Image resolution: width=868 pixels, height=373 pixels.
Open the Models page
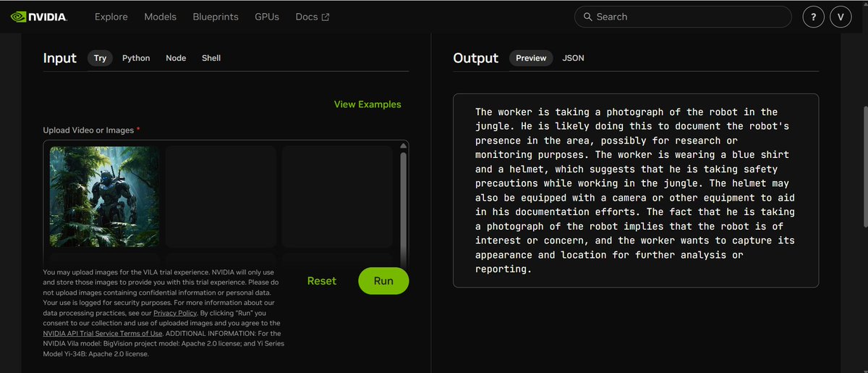tap(160, 17)
